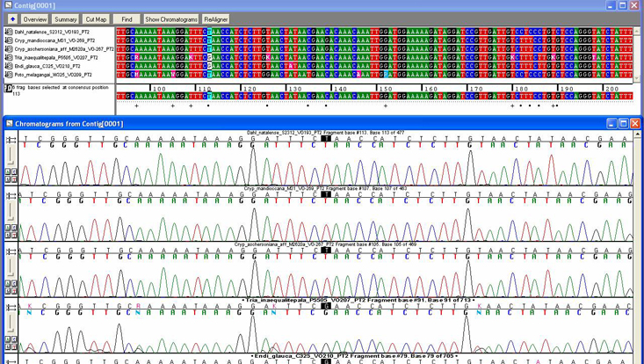644x364 pixels.
Task: Select fragment name Poto_melagangai_W325_VO209_PT2
Action: click(x=53, y=75)
